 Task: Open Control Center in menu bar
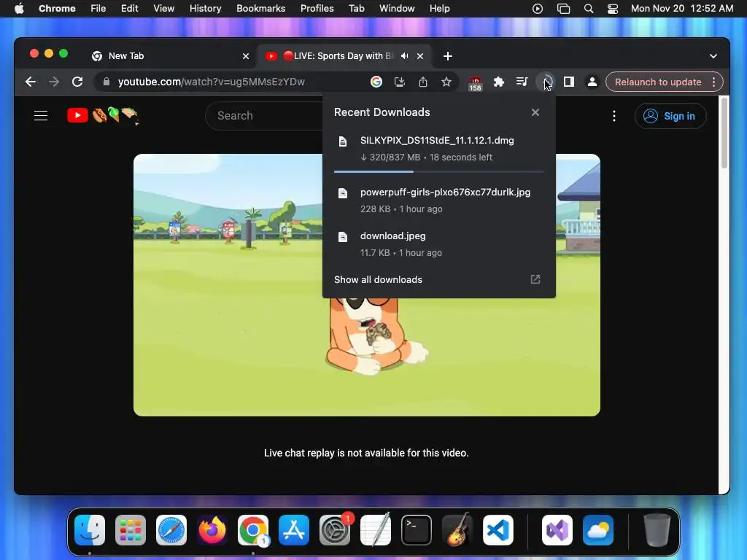pyautogui.click(x=613, y=9)
